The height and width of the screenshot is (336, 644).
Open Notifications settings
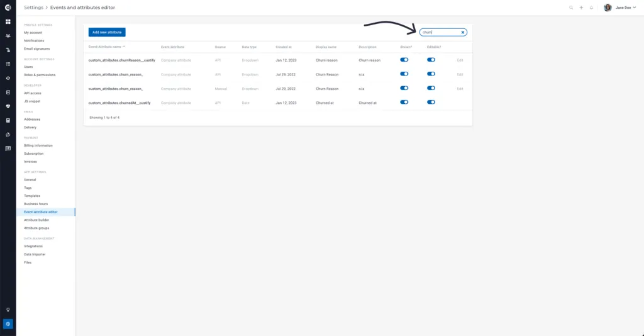tap(34, 41)
